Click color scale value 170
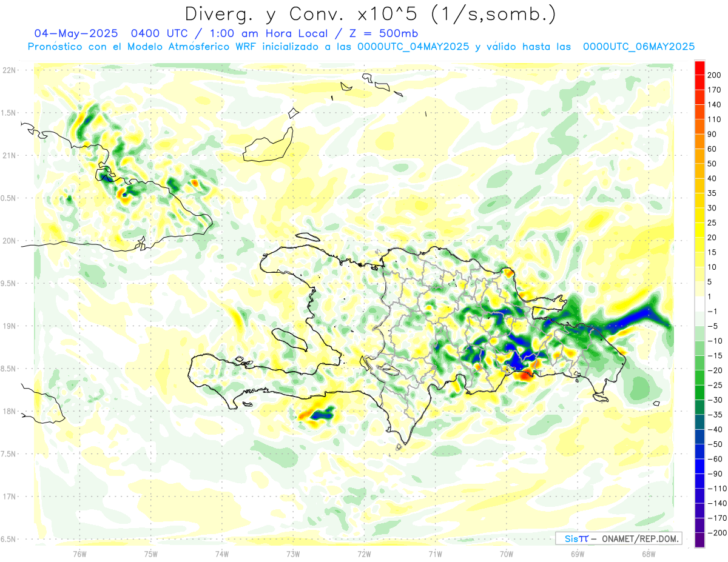This screenshot has height=562, width=728. click(x=714, y=90)
